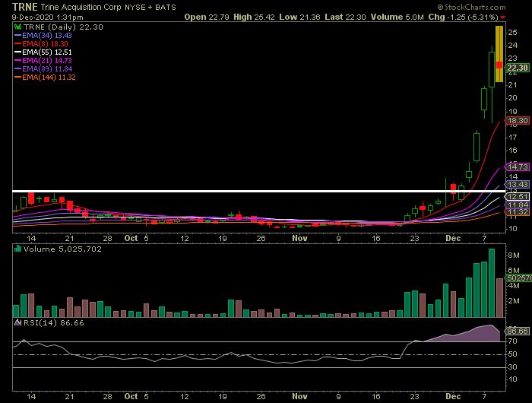
Task: Click the Trine Acquisition Corp company name
Action: pos(81,7)
